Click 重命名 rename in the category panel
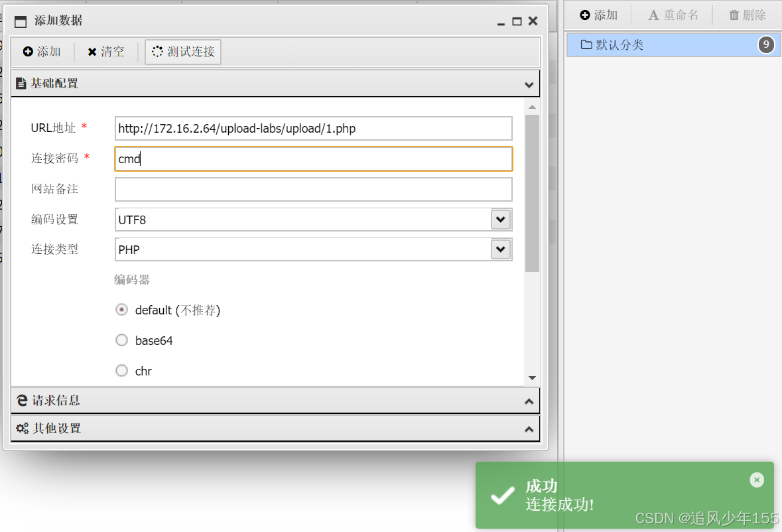 coord(673,15)
